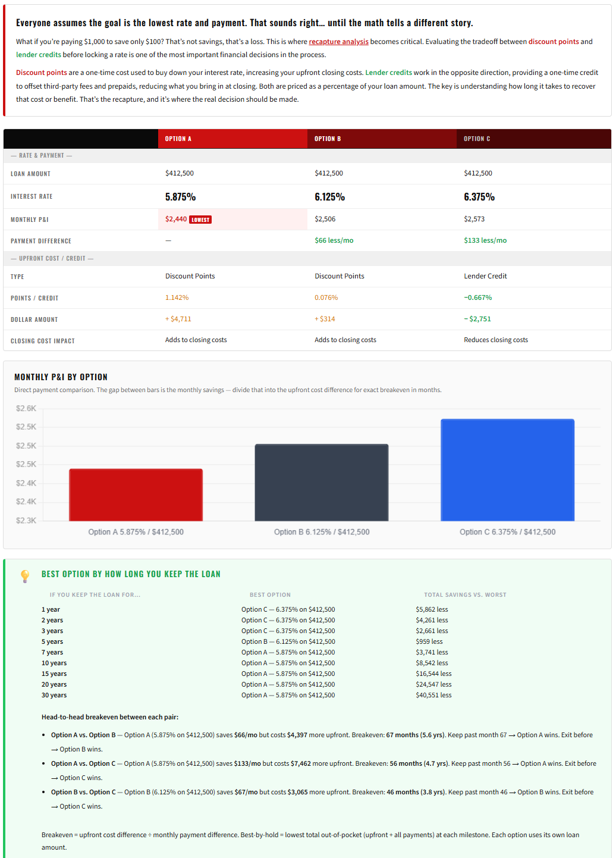Click 'Option B — 6.125% on $412,500' best option entry

(288, 641)
